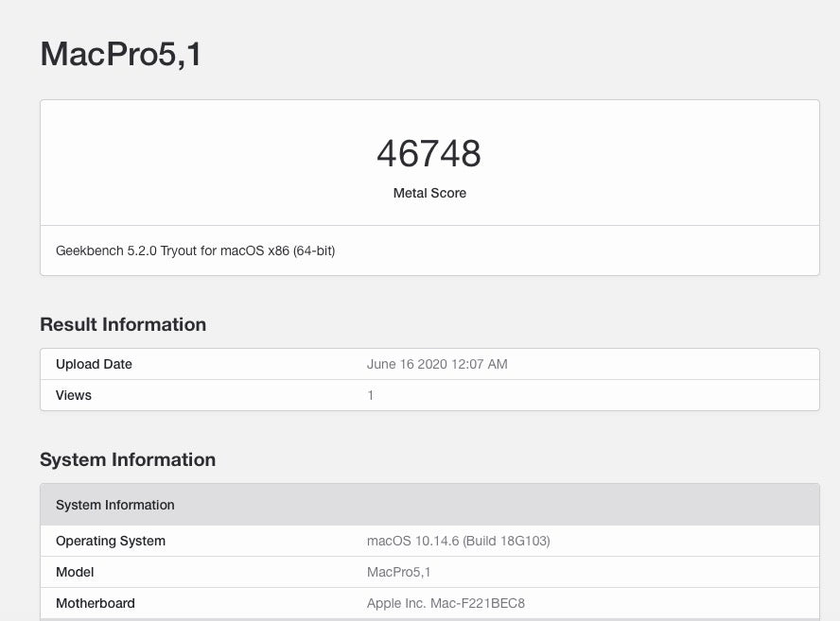Click the 46748 score number
Screen dimensions: 840x621
tap(429, 153)
